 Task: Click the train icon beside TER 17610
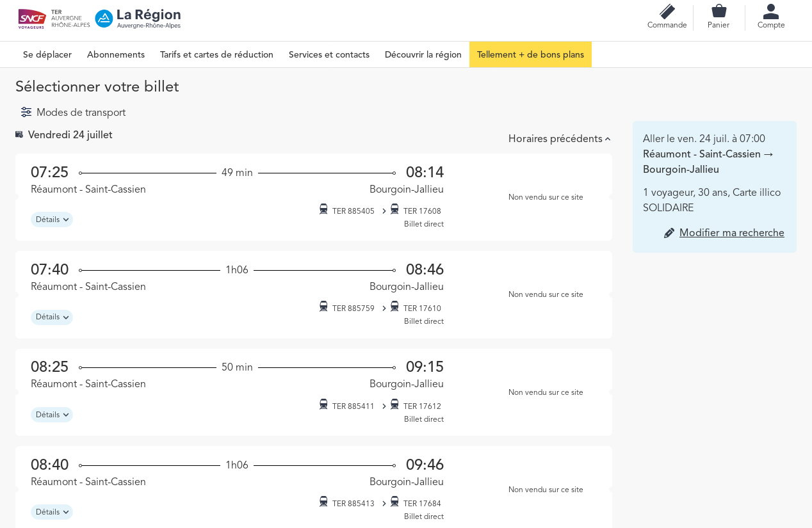394,307
